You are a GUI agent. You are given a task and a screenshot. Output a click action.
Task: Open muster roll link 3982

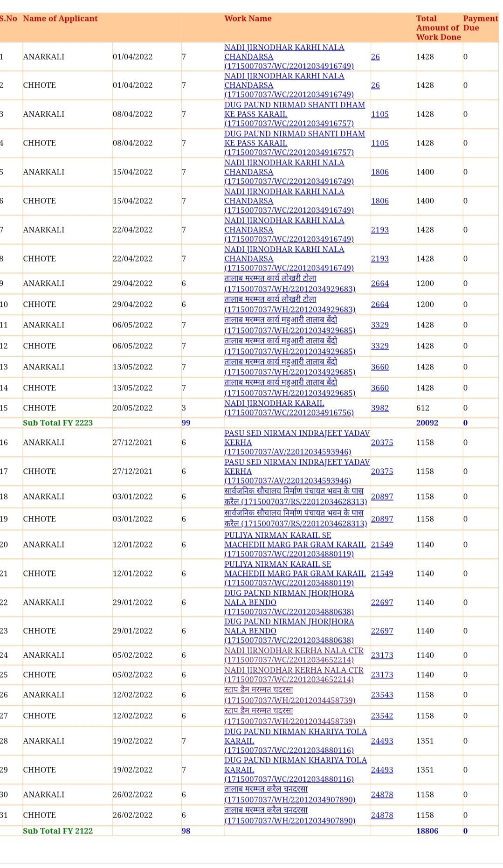pos(379,408)
